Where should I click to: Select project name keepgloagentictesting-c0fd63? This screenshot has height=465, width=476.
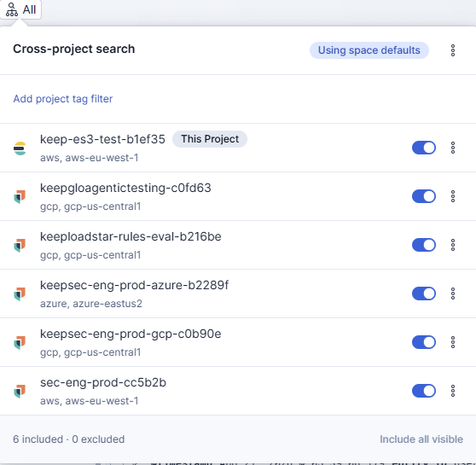(x=125, y=188)
